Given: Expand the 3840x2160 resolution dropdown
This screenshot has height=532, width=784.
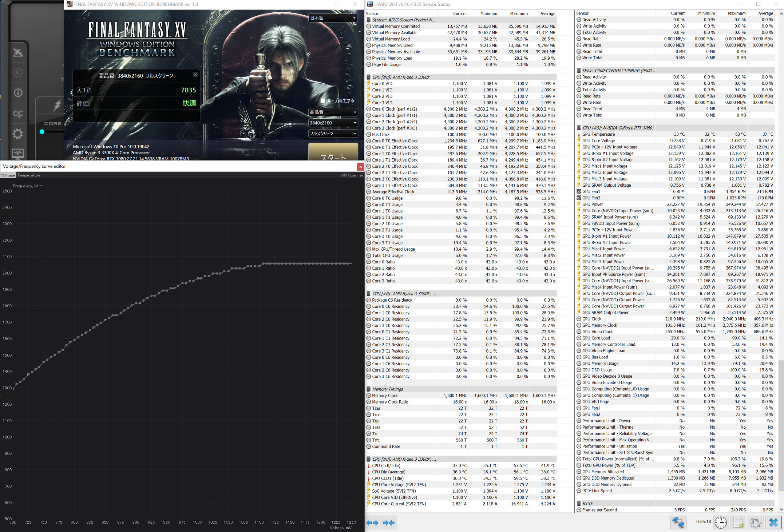Looking at the screenshot, I should click(x=333, y=123).
